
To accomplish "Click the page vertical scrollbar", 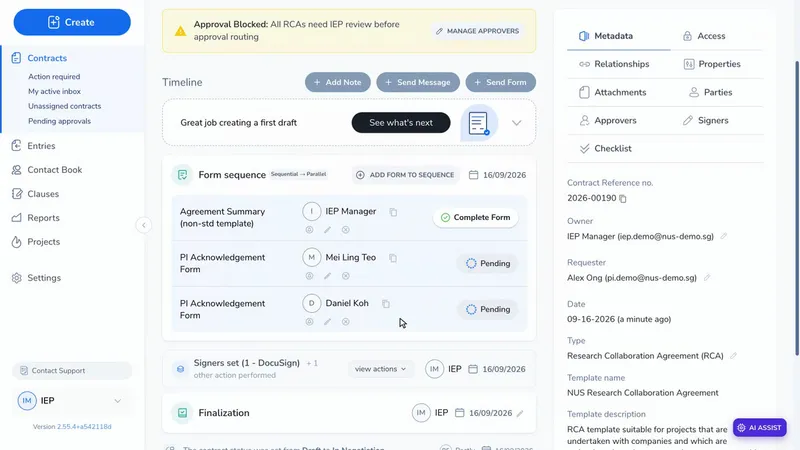I will click(797, 209).
